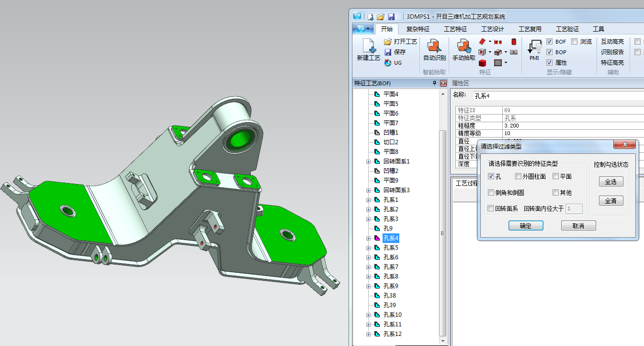Toggle the BOP display checkbox

pyautogui.click(x=550, y=52)
